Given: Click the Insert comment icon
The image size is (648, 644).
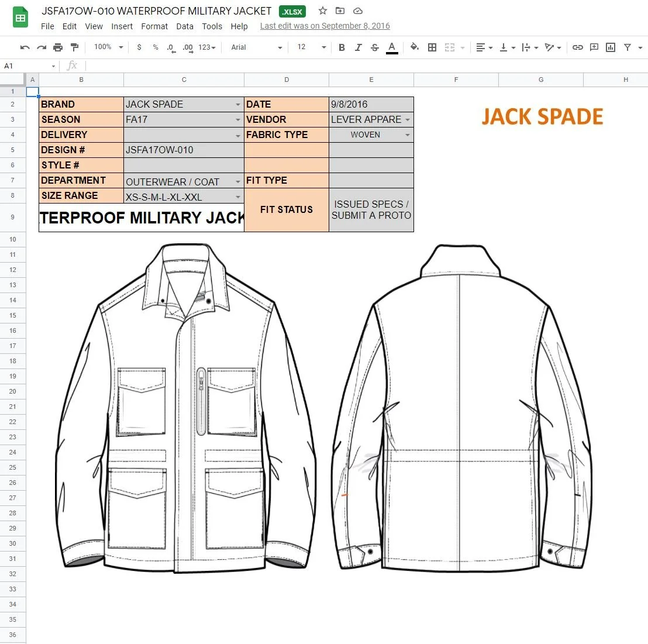Looking at the screenshot, I should click(x=594, y=47).
